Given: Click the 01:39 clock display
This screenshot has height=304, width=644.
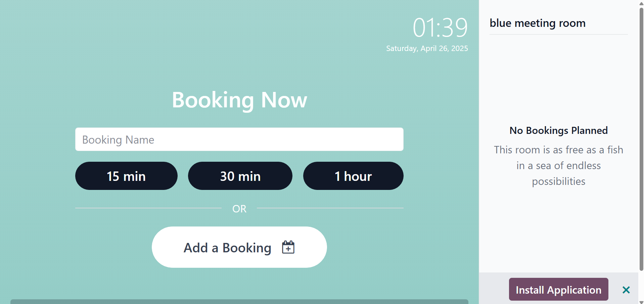Looking at the screenshot, I should point(440,28).
